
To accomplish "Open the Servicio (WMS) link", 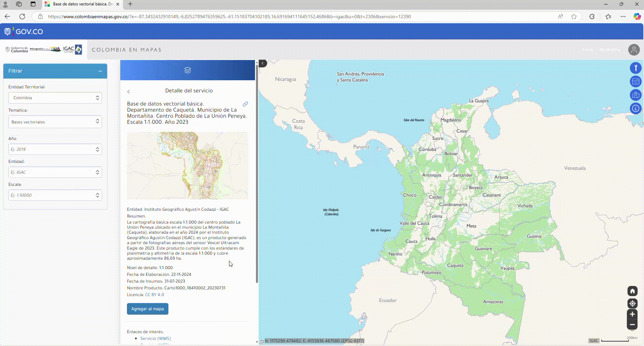I will click(x=155, y=339).
